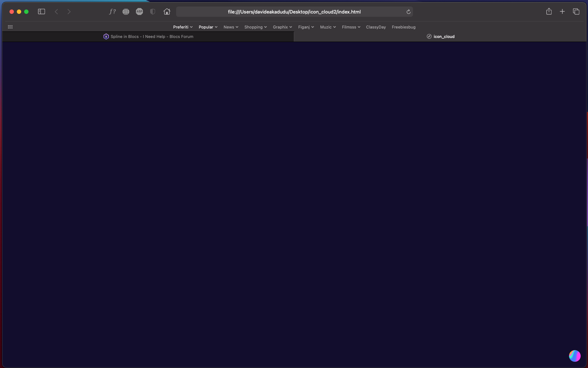Open the Share menu
This screenshot has height=368, width=588.
549,12
